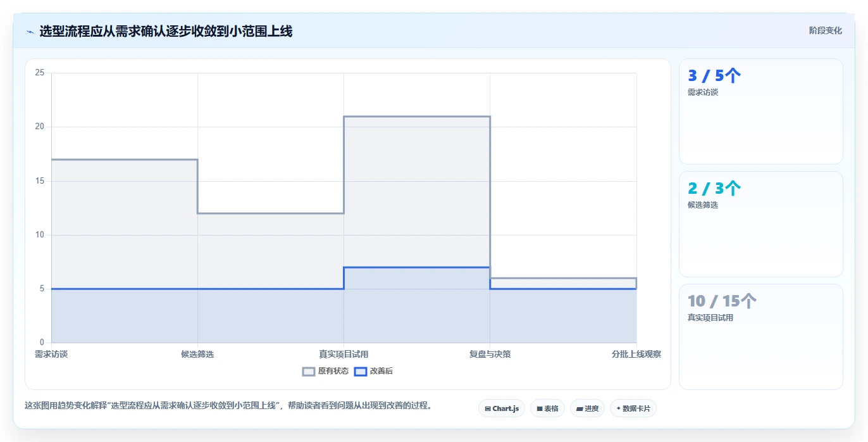Click the trend icon beside the title

[30, 32]
